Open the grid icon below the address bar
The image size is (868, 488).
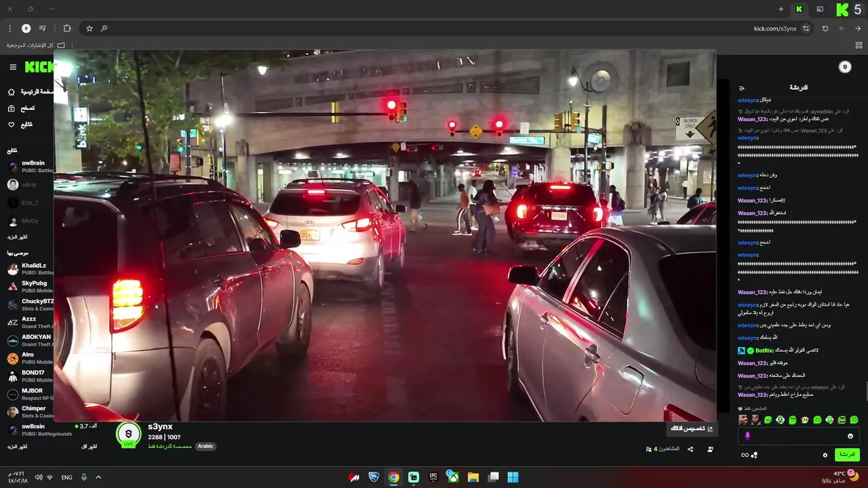click(859, 45)
